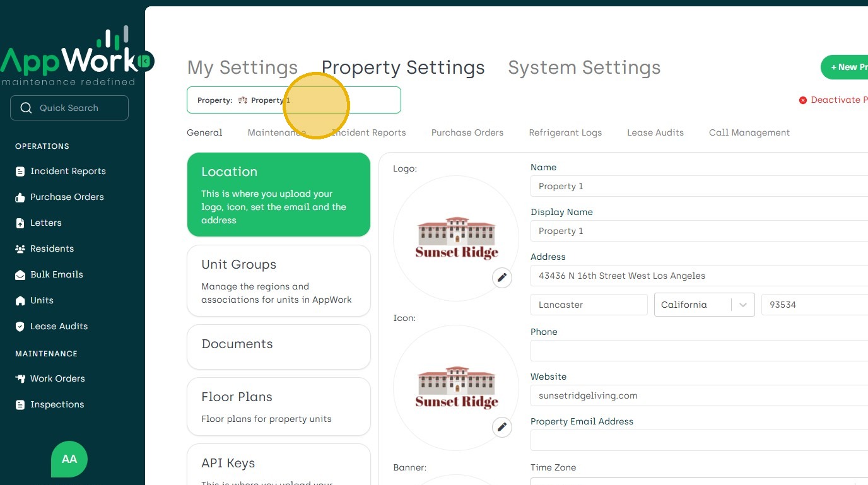Switch to My Settings tab
This screenshot has width=868, height=485.
click(x=242, y=67)
